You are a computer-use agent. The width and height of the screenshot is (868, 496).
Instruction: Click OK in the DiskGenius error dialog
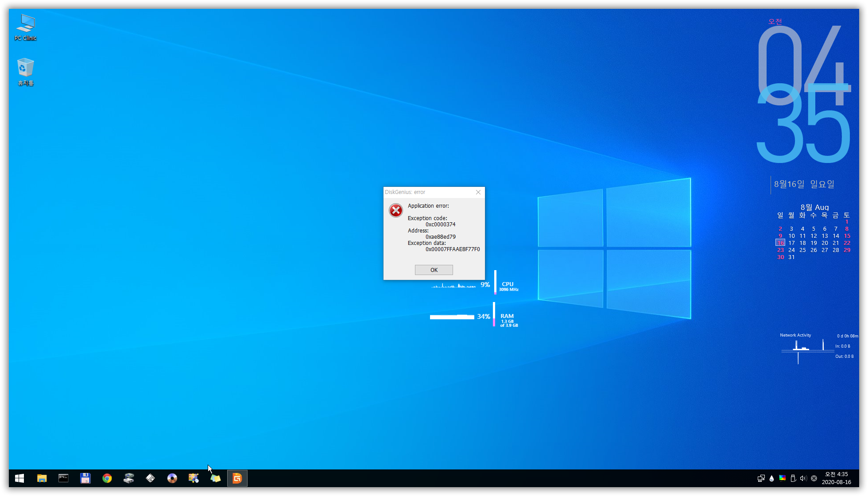[x=434, y=270]
